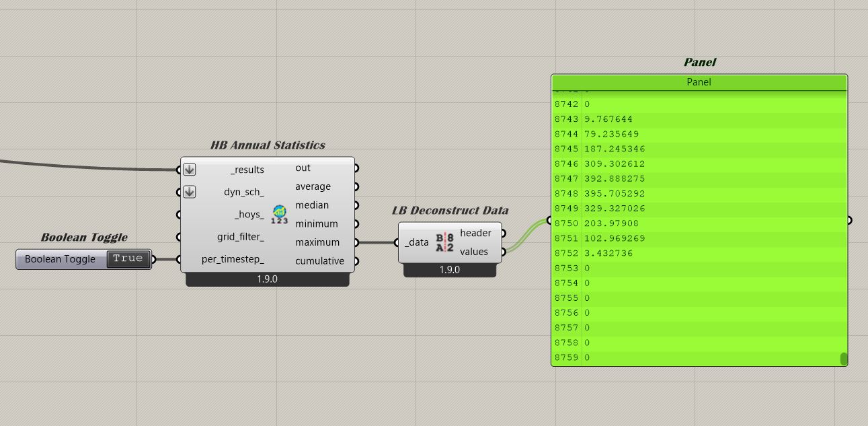Click the down-arrow icon beside _results input

tap(190, 170)
